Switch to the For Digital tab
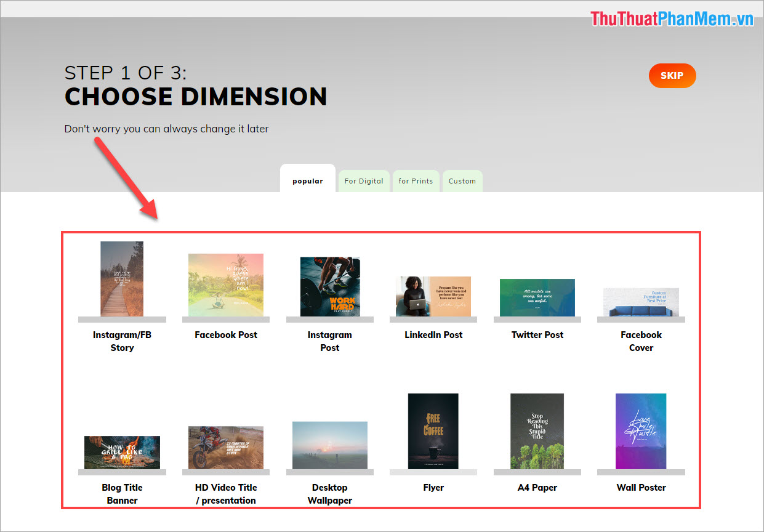Image resolution: width=764 pixels, height=532 pixels. tap(363, 181)
